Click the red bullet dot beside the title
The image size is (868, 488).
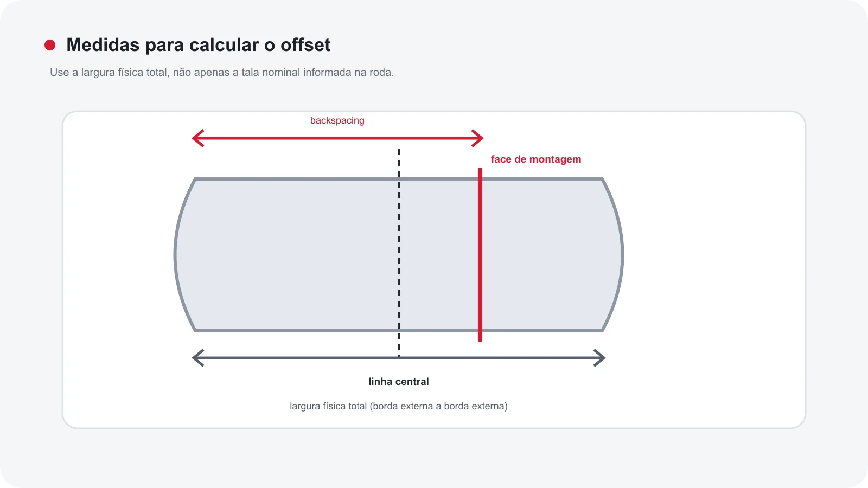(50, 45)
